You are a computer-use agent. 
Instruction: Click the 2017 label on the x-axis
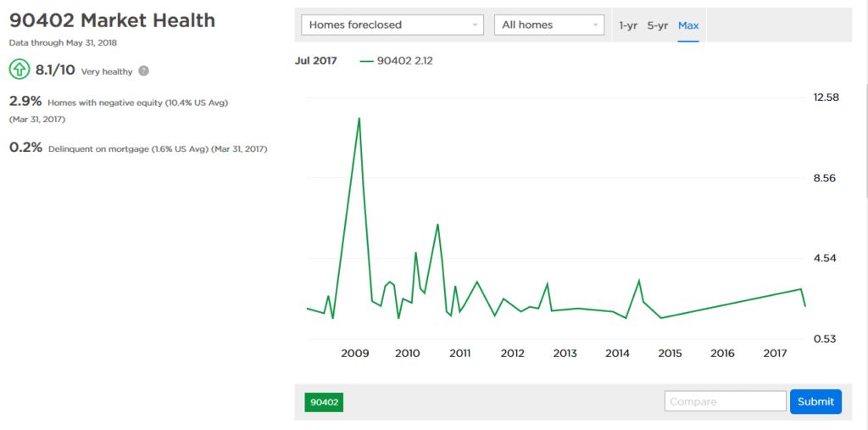775,353
